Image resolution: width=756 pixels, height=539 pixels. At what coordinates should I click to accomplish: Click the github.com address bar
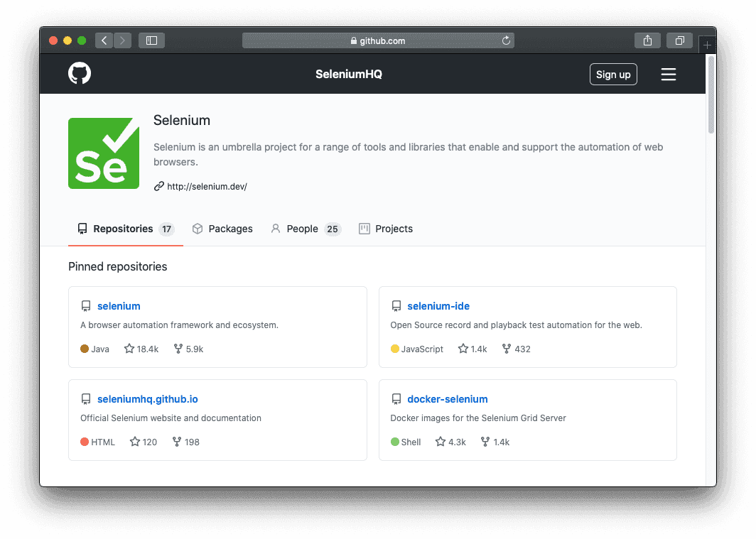point(378,41)
